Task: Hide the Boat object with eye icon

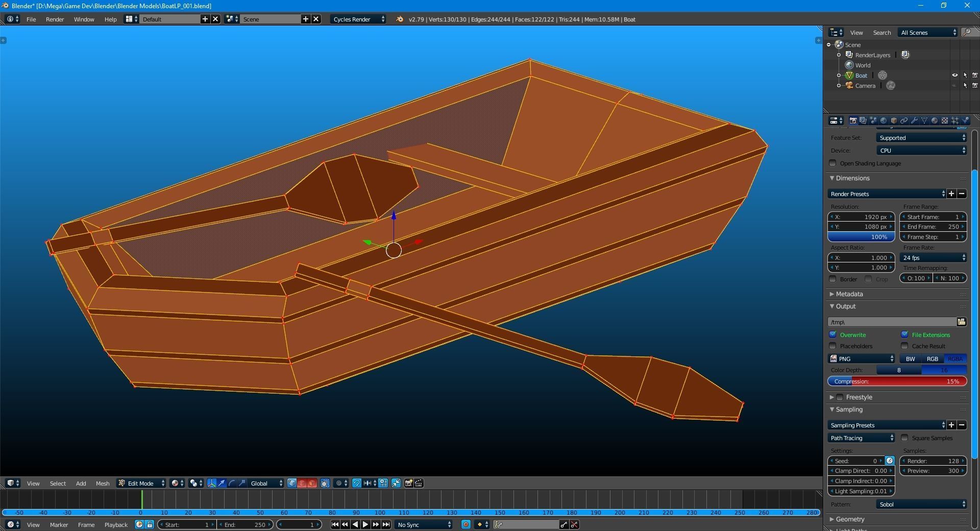Action: pos(955,75)
